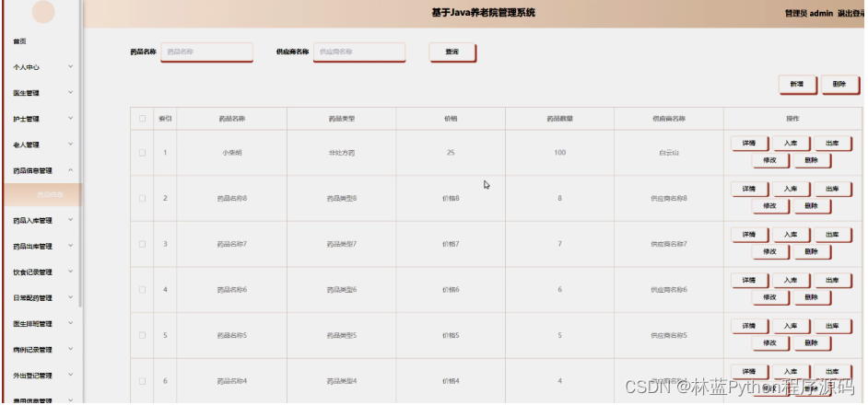Expand the 饮食记录管理 chevron
The width and height of the screenshot is (868, 405).
pos(71,272)
